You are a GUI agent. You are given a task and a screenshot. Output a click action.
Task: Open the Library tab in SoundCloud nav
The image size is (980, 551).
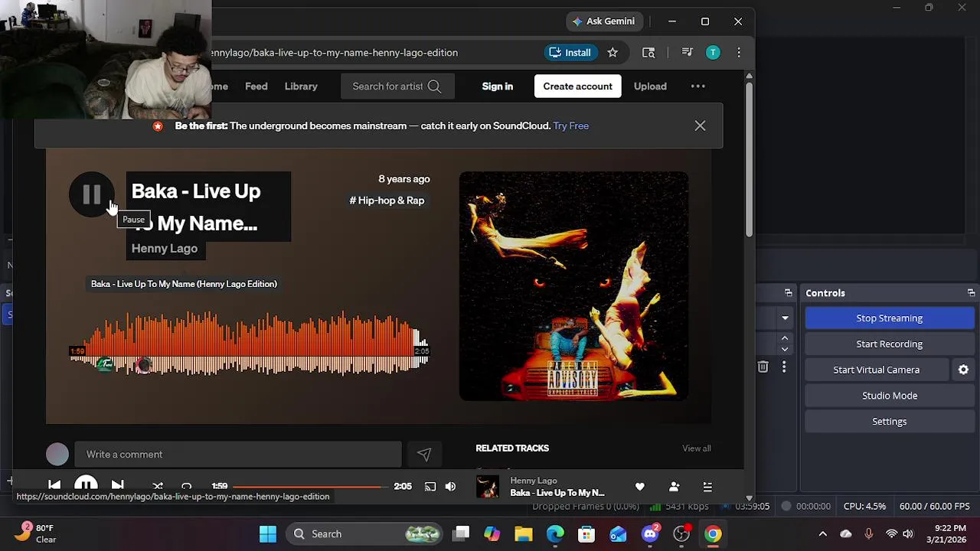point(301,86)
